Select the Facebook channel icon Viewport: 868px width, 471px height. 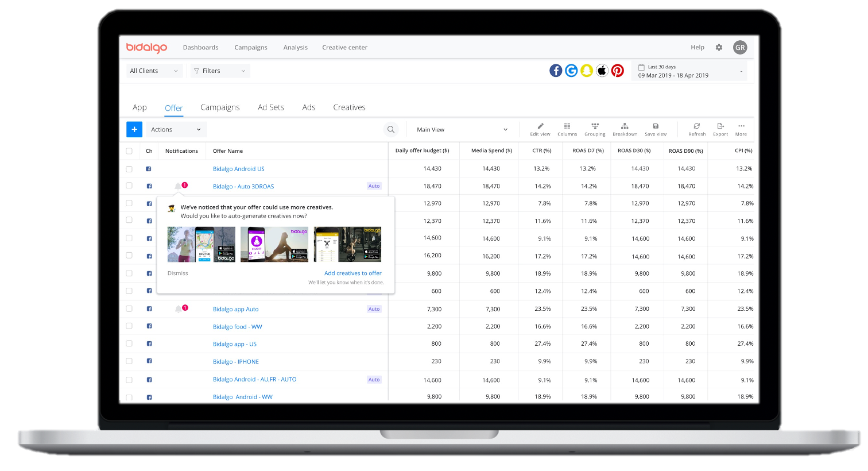[x=556, y=71]
